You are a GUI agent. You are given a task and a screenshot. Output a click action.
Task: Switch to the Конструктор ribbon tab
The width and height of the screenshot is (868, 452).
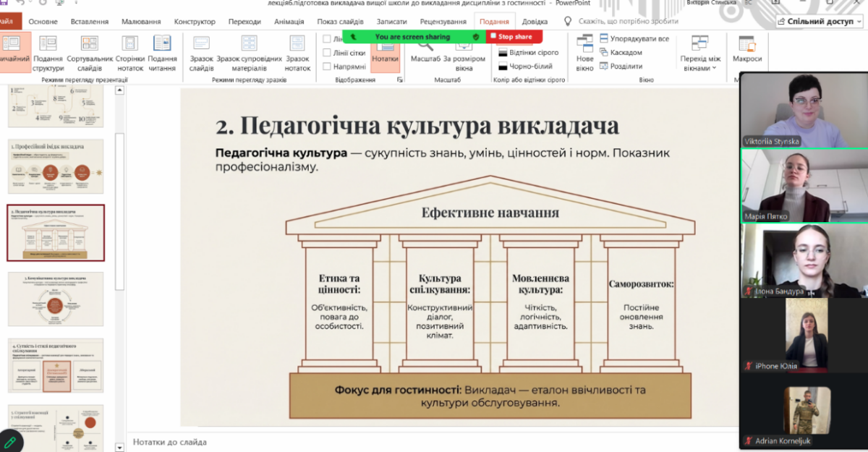(195, 22)
